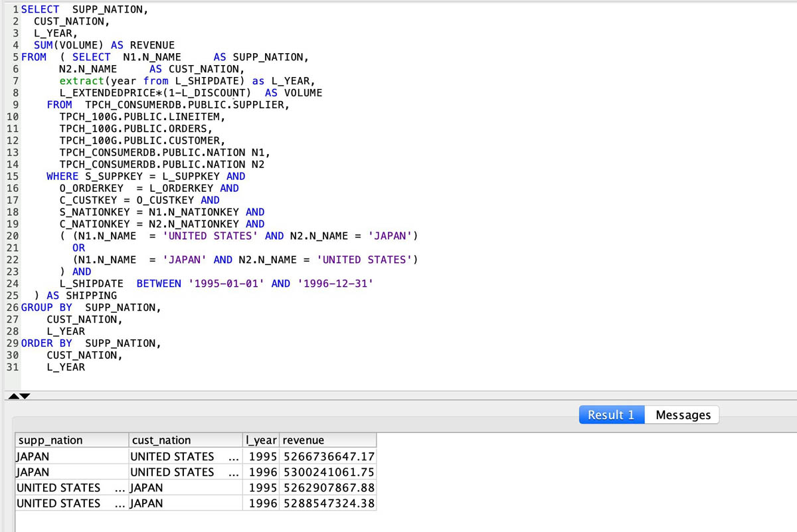
Task: Click the SHIPPING alias on line 25
Action: click(x=91, y=296)
